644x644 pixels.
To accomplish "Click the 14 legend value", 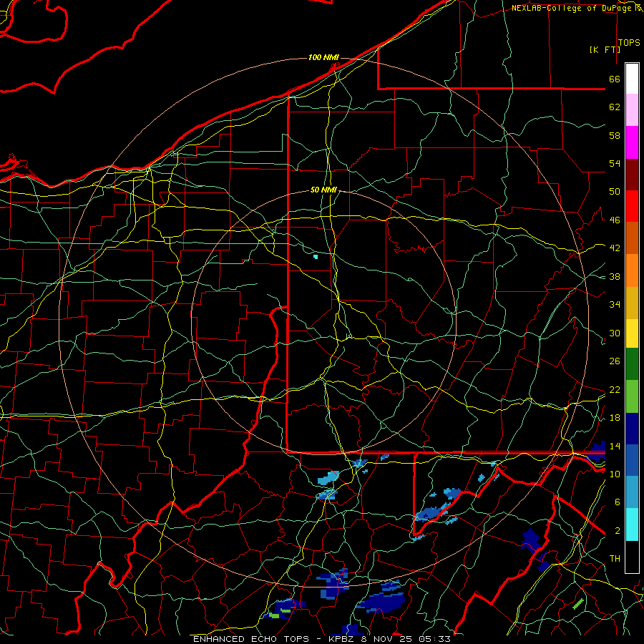I will [615, 446].
